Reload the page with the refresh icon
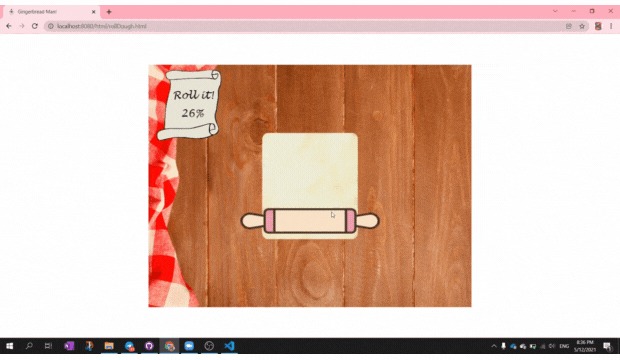 point(35,26)
